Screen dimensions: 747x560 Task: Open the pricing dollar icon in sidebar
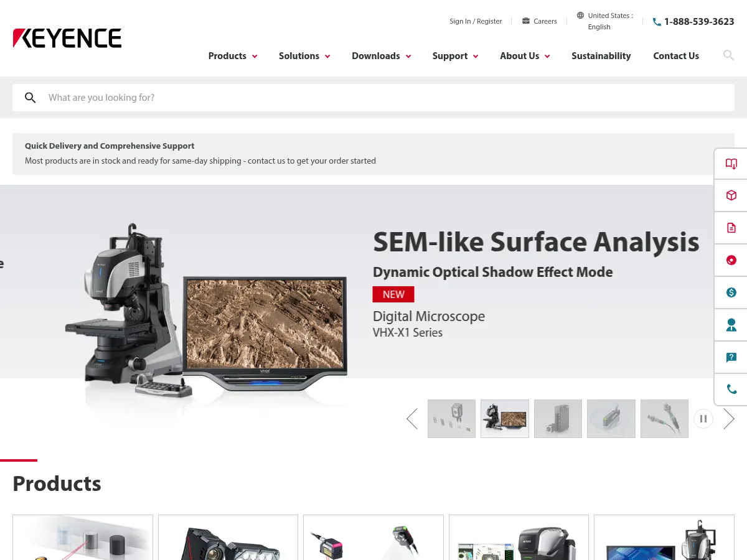(x=731, y=292)
